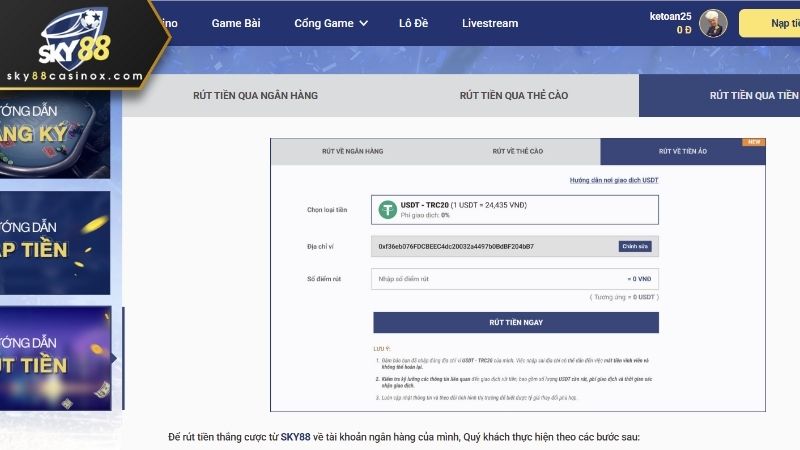Click the yellow Nạp tiền button

tap(769, 23)
